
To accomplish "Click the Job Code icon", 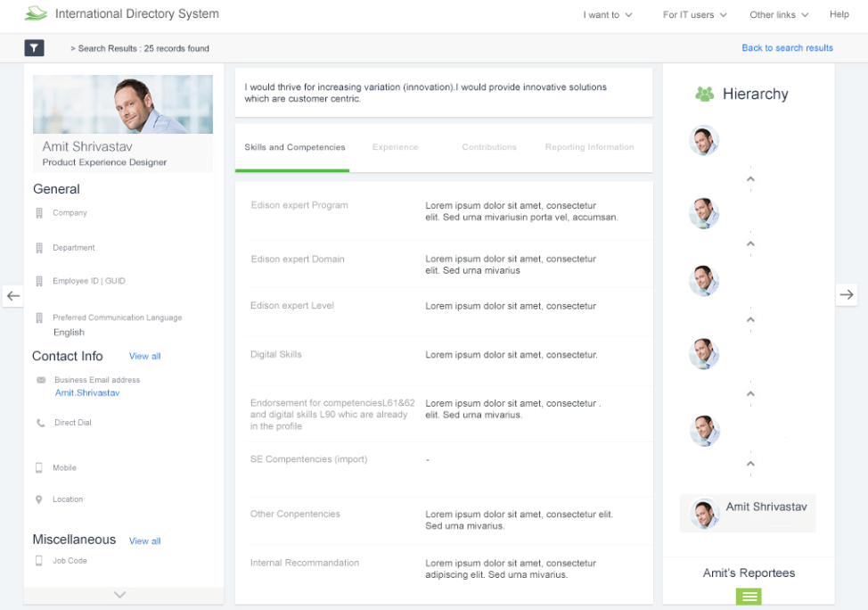I will coord(38,561).
